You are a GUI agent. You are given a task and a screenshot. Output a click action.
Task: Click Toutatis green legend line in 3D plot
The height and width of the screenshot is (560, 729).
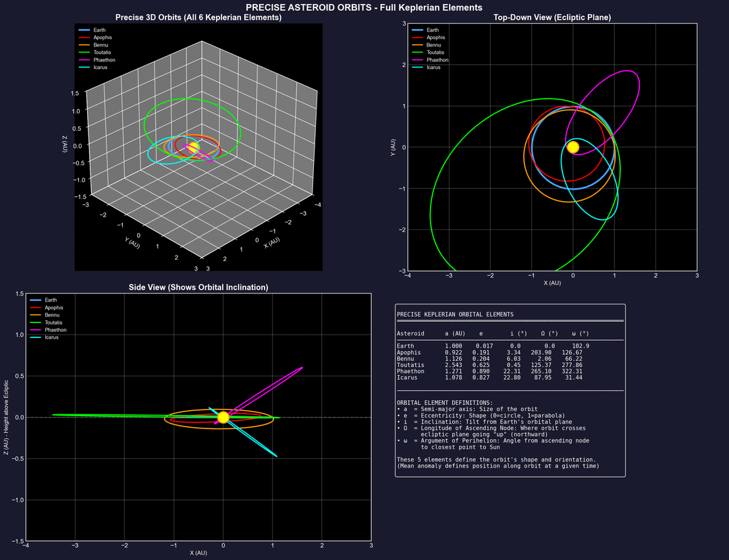coord(84,53)
